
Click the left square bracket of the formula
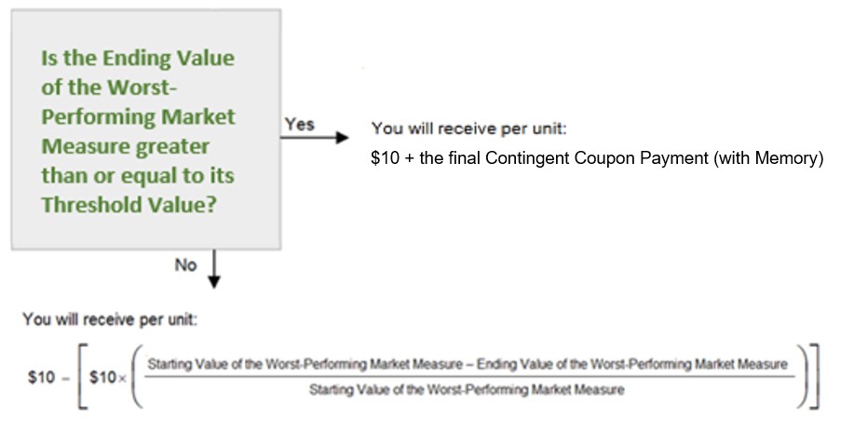(82, 376)
